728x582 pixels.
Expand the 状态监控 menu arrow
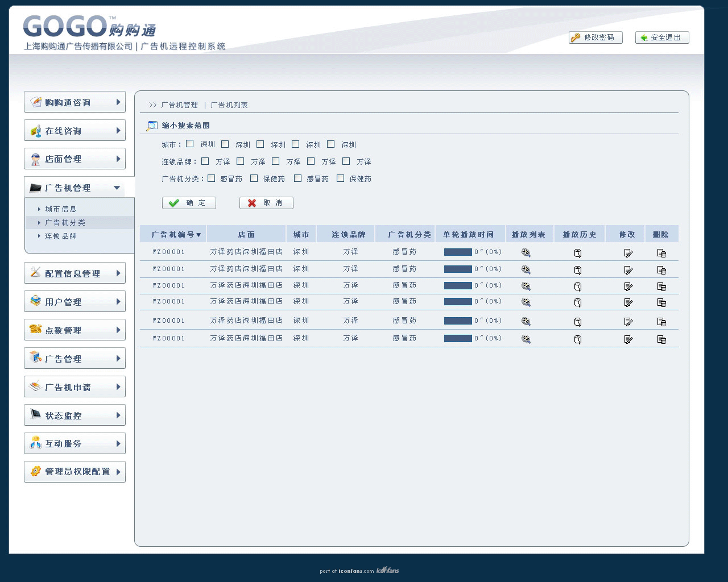[118, 415]
